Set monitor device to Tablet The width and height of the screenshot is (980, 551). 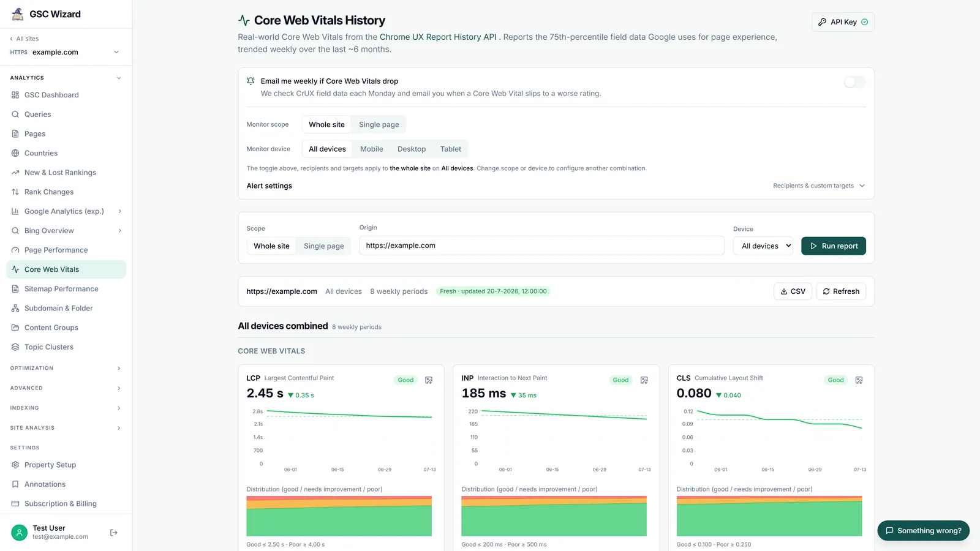pyautogui.click(x=451, y=149)
